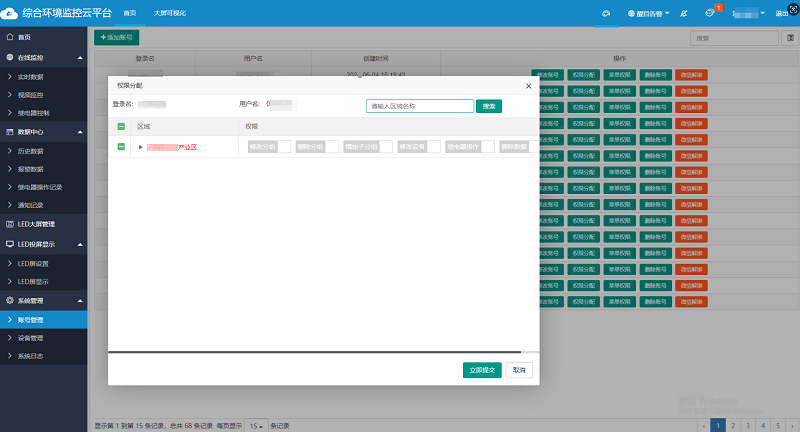This screenshot has width=800, height=432.
Task: Close the 权限分配 dialog with X
Action: pos(528,87)
